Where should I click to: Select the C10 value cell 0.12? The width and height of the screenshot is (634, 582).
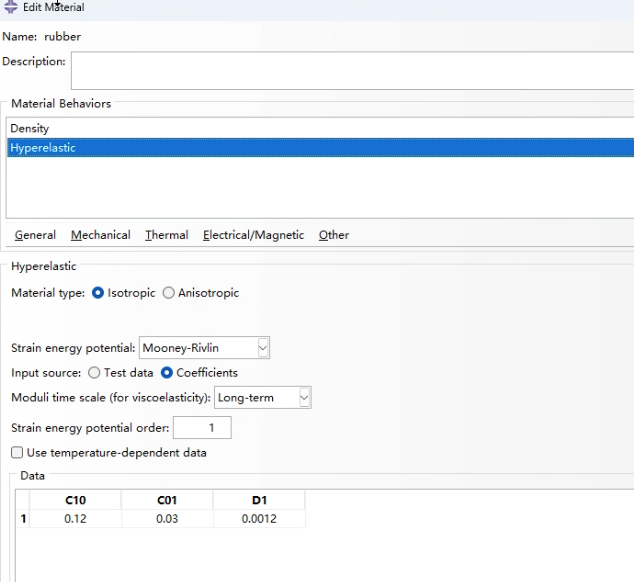point(75,519)
